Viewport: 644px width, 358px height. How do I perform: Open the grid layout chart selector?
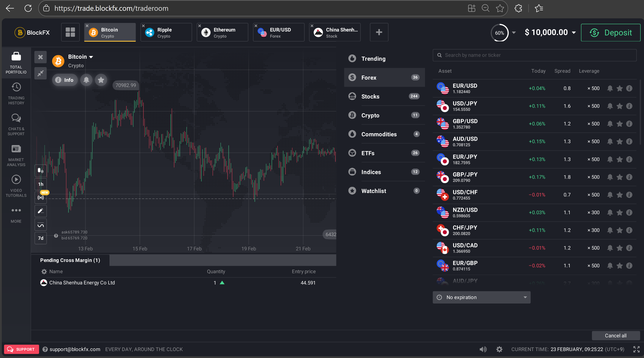pos(70,32)
